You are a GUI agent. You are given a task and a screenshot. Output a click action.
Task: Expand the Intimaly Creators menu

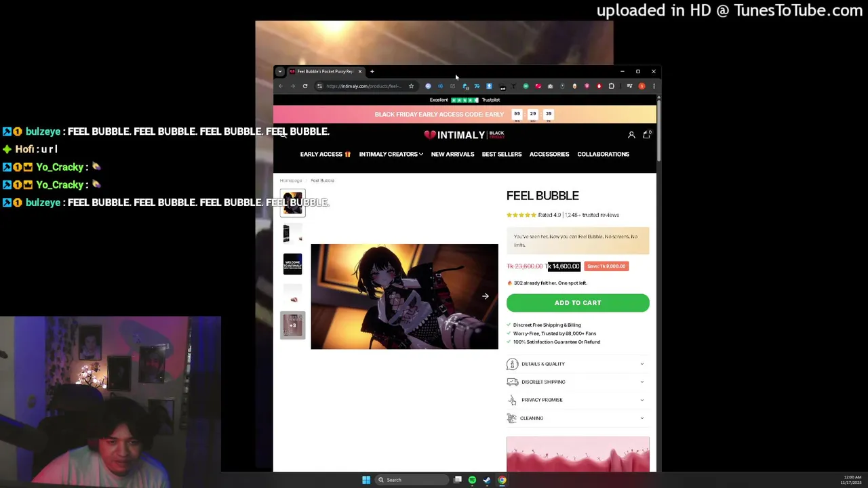[x=391, y=154]
